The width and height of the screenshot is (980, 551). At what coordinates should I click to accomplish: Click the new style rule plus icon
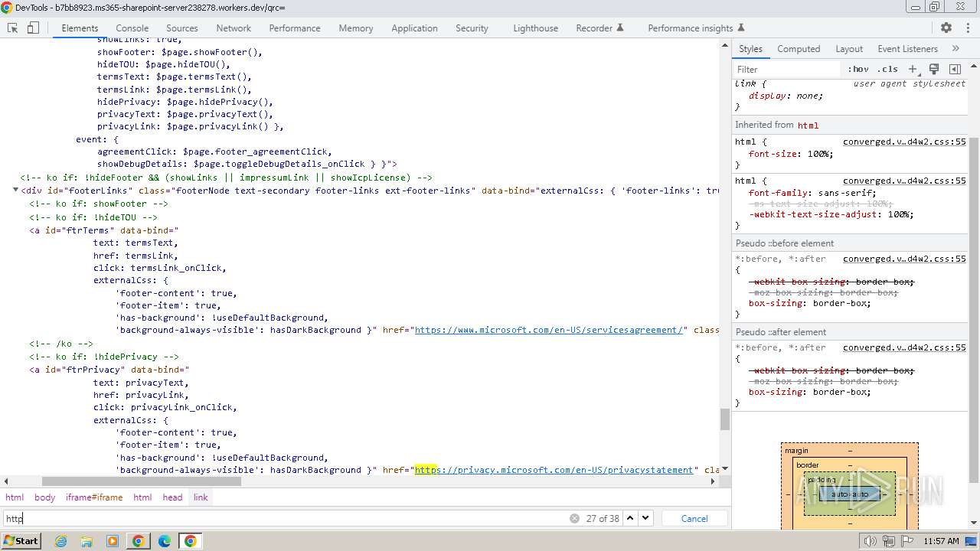click(x=912, y=69)
